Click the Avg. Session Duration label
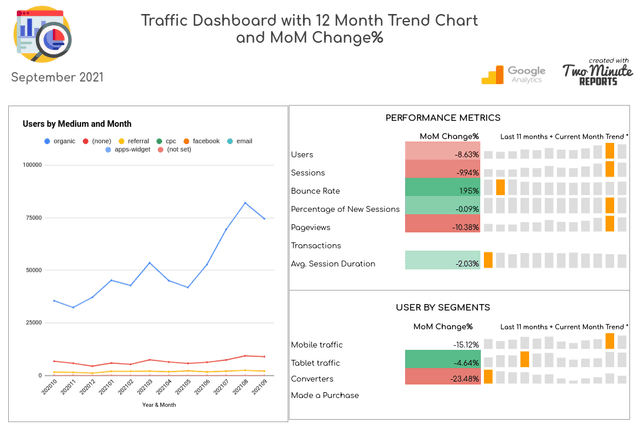This screenshot has width=640, height=432. tap(333, 264)
